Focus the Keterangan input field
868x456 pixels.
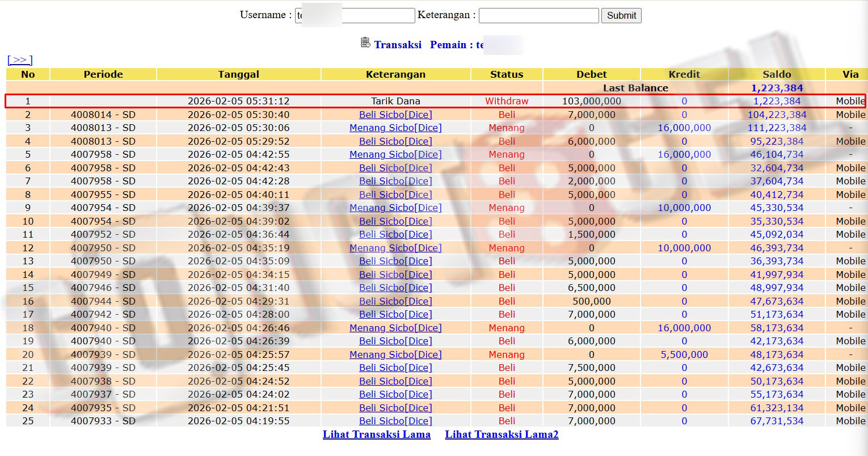click(x=538, y=15)
